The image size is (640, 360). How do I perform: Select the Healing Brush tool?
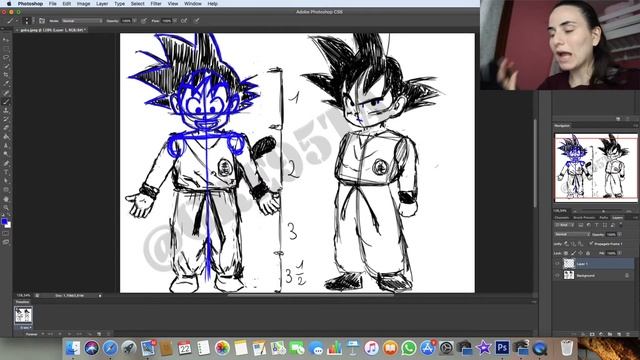(x=6, y=93)
